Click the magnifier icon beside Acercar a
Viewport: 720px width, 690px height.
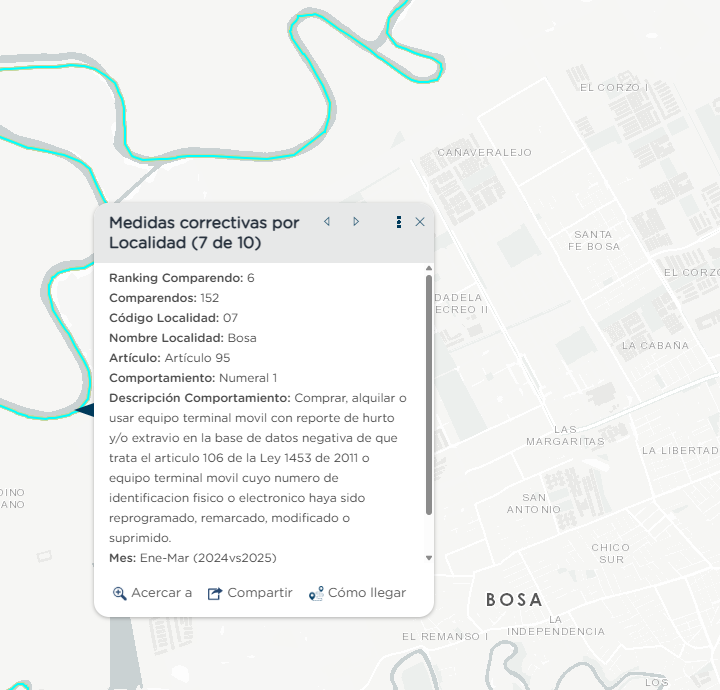119,593
